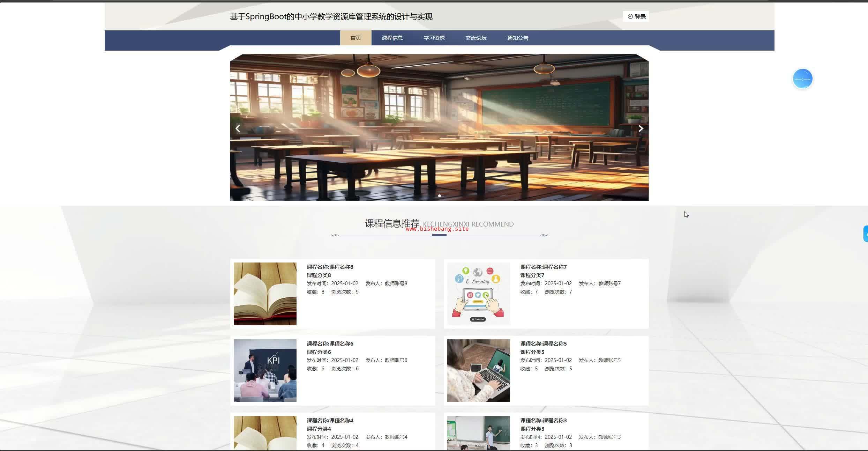Screen dimensions: 868x451
Task: Select the carousel indicator dot
Action: point(439,196)
